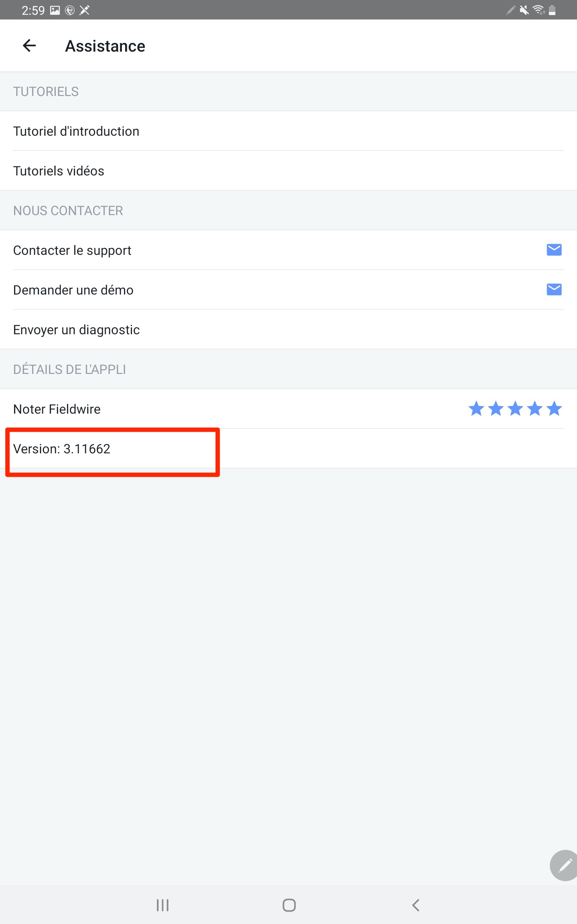Tap the Assistance page title
Viewport: 577px width, 924px height.
[105, 46]
